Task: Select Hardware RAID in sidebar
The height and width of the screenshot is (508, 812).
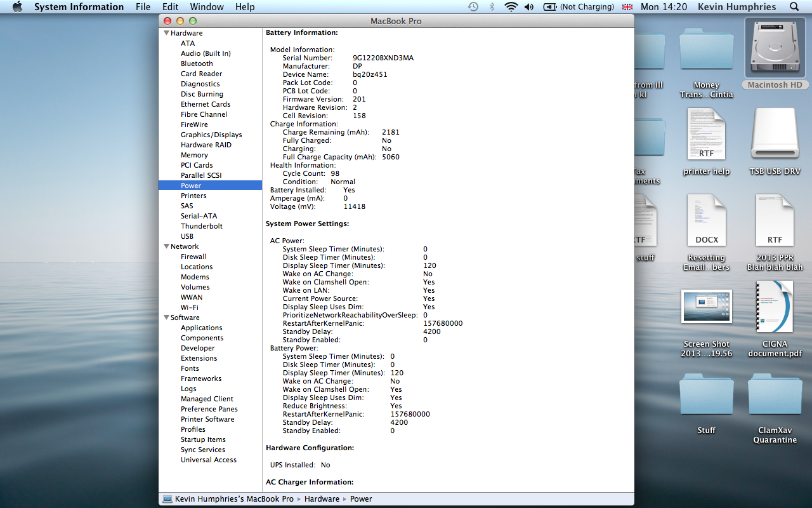Action: tap(206, 145)
